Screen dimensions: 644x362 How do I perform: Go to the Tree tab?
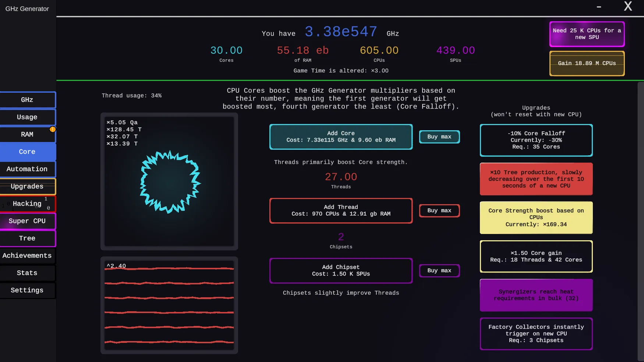pyautogui.click(x=27, y=238)
